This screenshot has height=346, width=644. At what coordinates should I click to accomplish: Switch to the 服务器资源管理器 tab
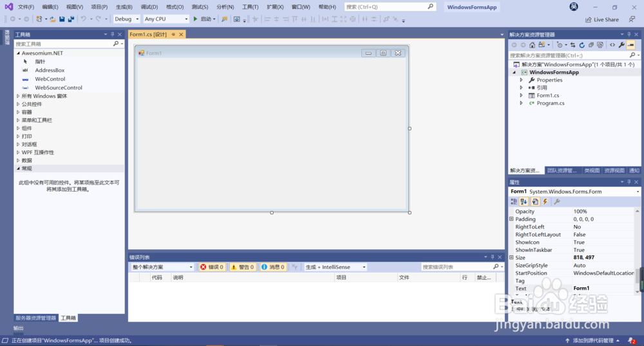tap(35, 318)
